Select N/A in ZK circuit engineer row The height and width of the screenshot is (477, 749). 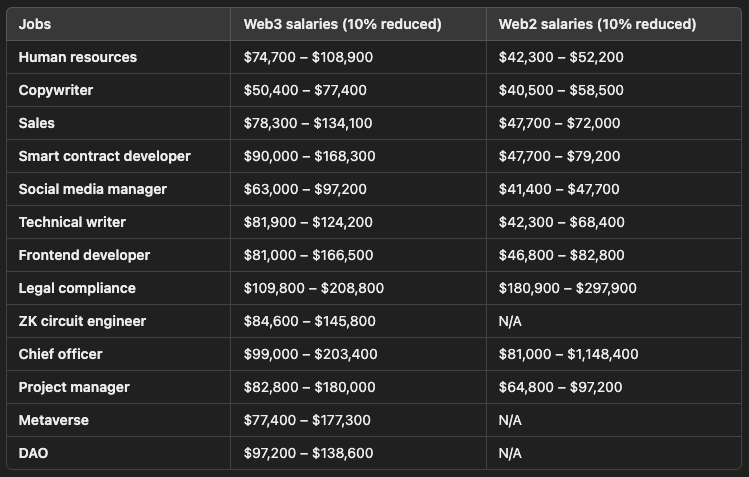pos(510,321)
